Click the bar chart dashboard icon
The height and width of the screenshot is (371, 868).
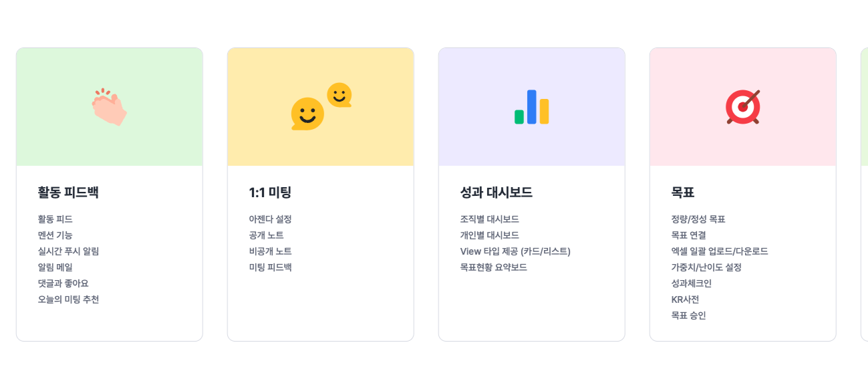[532, 107]
